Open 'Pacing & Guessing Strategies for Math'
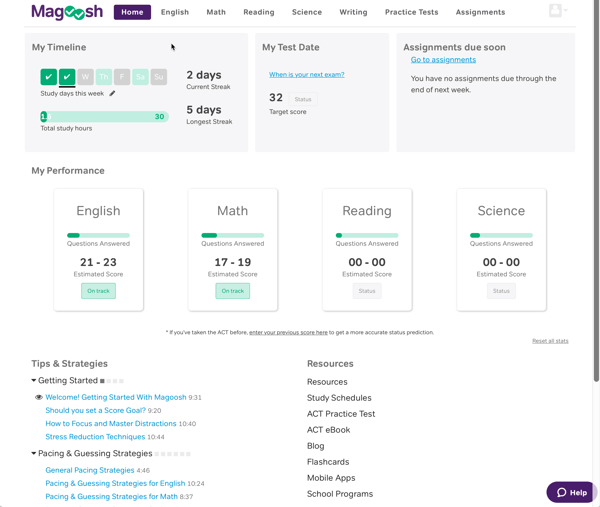 (x=111, y=496)
